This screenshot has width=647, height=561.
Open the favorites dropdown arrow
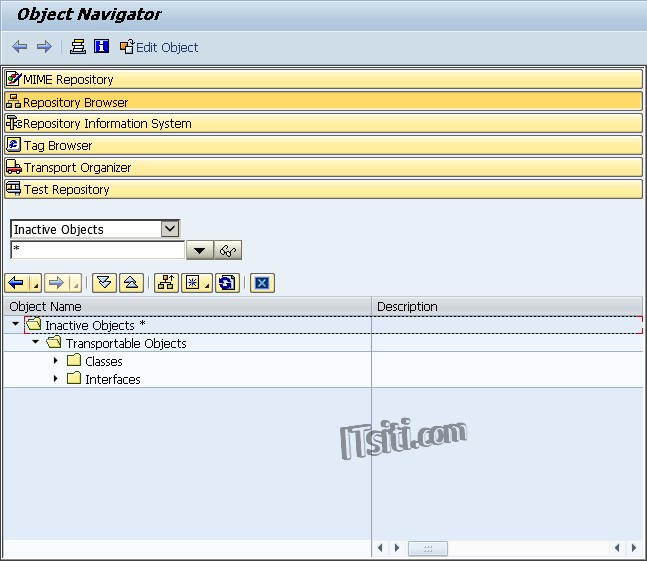point(208,283)
